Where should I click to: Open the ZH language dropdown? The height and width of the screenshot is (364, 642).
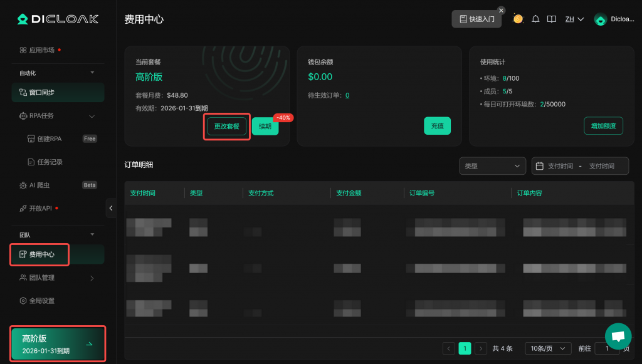pyautogui.click(x=574, y=19)
